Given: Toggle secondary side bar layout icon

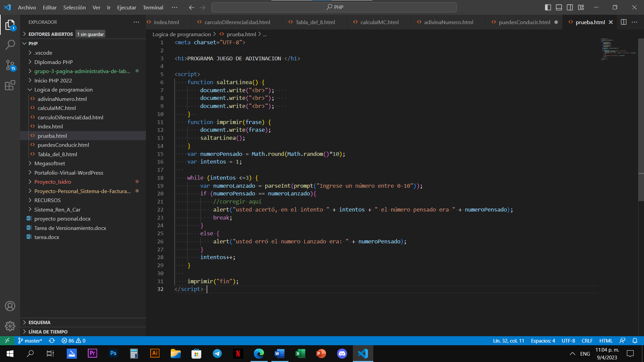Looking at the screenshot, I should point(570,7).
